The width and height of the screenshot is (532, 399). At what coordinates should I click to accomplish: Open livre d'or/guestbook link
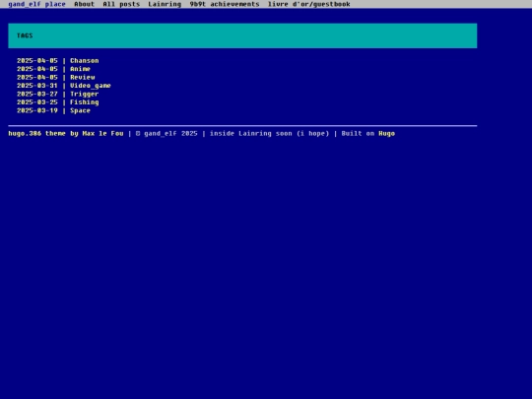(x=308, y=4)
